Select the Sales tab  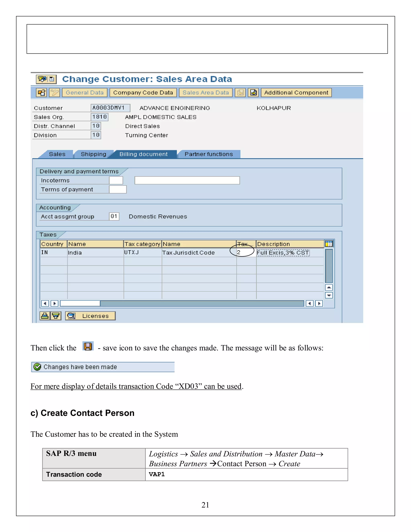click(x=57, y=154)
